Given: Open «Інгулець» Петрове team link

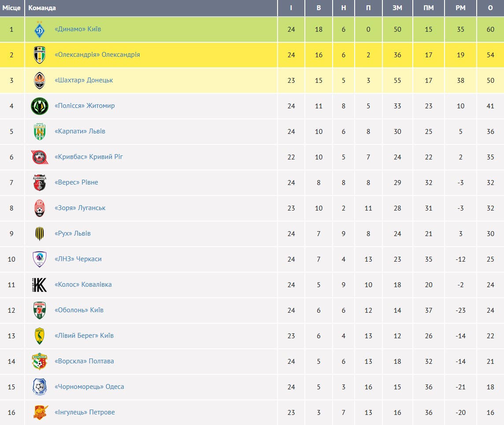Looking at the screenshot, I should 85,412.
